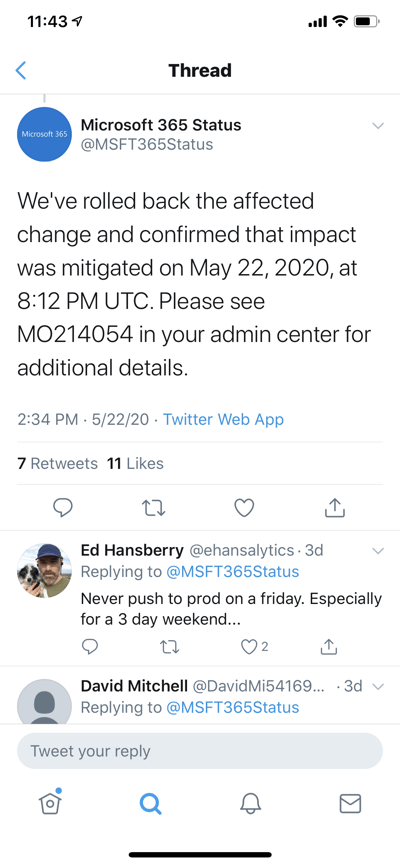This screenshot has width=400, height=866.
Task: Switch to the Search tab
Action: [x=150, y=803]
